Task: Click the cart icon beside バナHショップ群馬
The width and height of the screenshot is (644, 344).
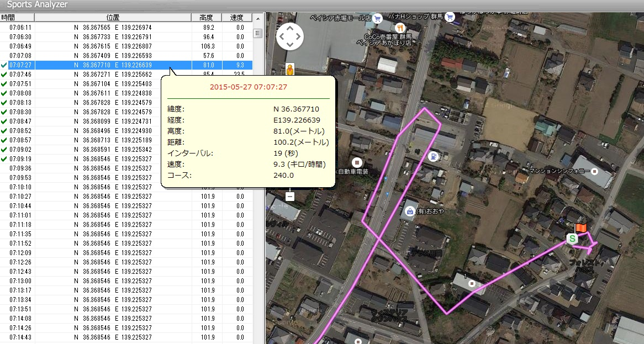Action: (x=448, y=17)
